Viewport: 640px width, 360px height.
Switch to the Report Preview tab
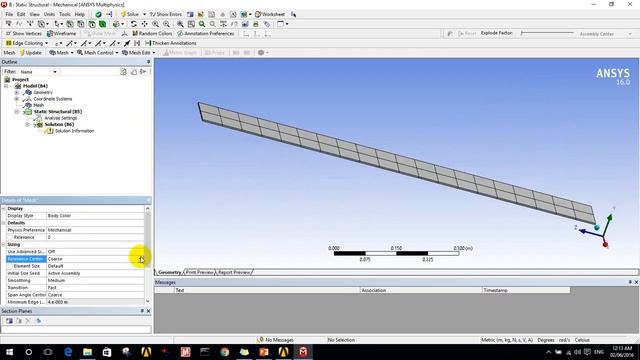pos(234,272)
